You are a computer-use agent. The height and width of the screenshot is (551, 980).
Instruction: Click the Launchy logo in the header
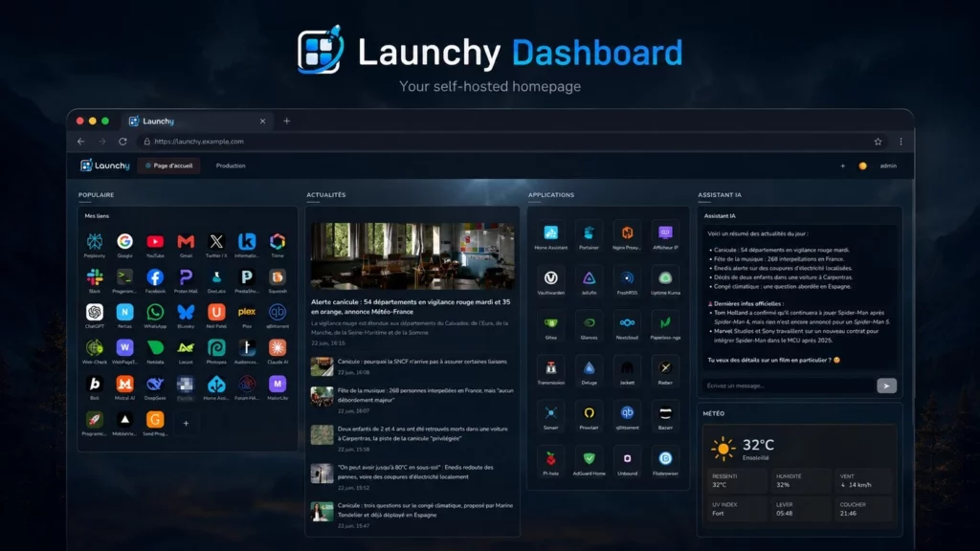pyautogui.click(x=104, y=165)
